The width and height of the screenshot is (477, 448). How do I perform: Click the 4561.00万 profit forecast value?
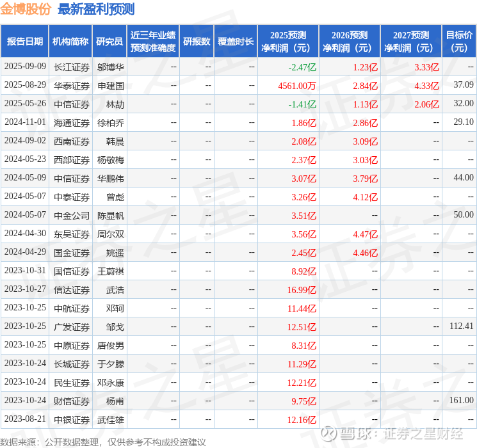click(297, 86)
